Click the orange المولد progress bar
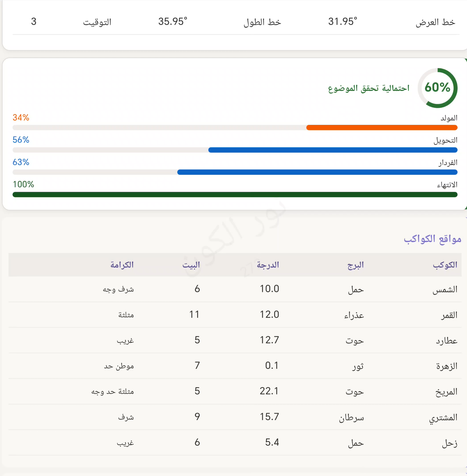Image resolution: width=467 pixels, height=476 pixels. coord(381,128)
